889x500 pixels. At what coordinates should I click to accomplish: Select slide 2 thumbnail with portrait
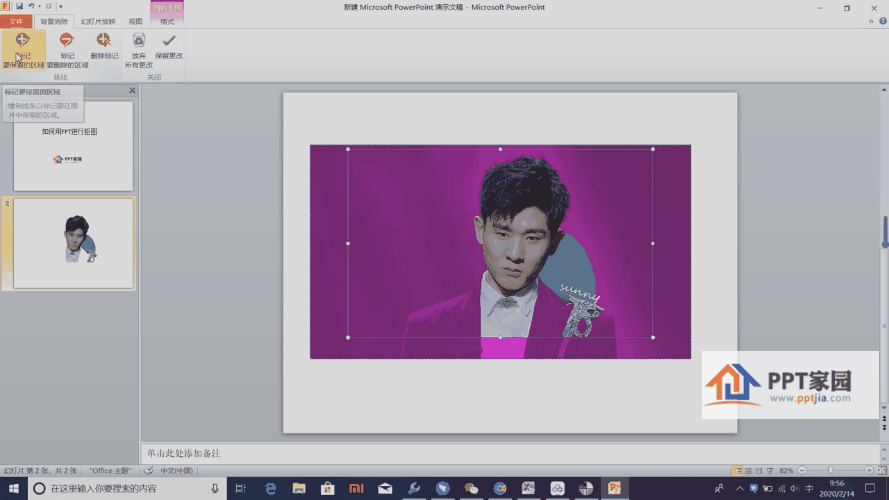point(74,243)
